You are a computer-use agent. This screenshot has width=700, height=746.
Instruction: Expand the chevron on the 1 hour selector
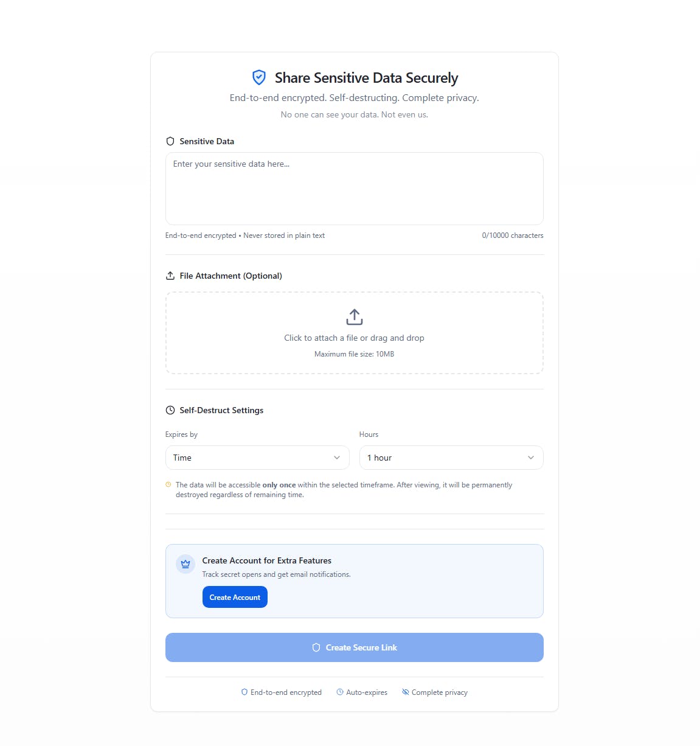click(531, 458)
